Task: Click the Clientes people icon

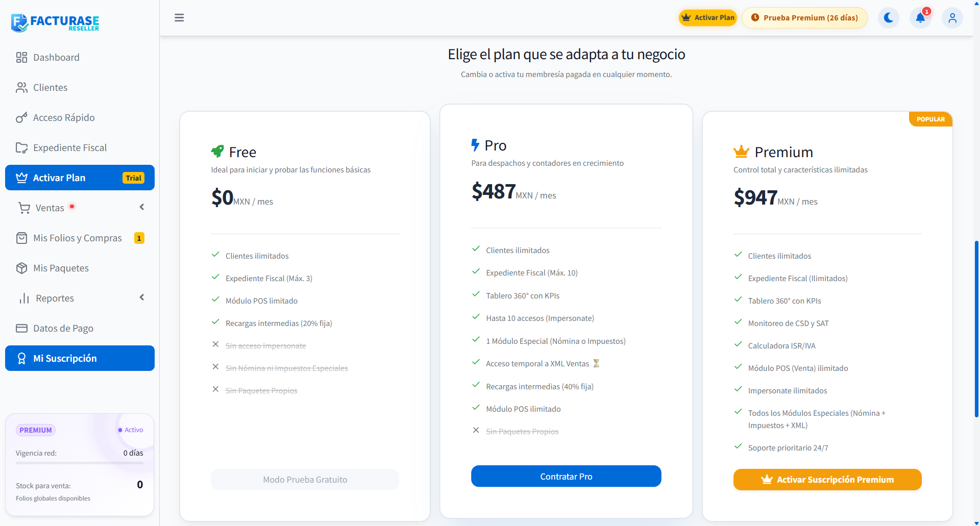Action: pos(21,88)
